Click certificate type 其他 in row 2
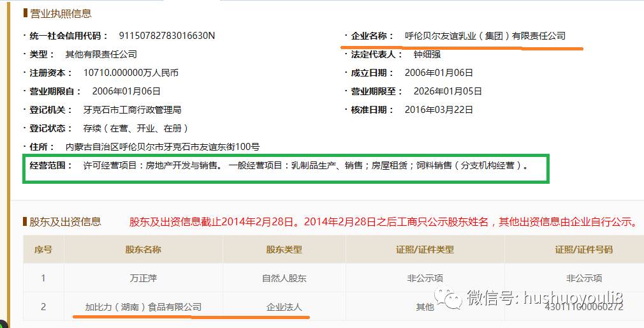The width and height of the screenshot is (644, 328). coord(425,307)
